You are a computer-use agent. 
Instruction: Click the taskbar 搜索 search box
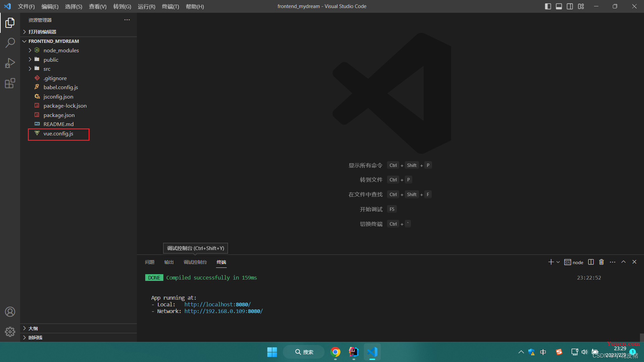point(304,352)
